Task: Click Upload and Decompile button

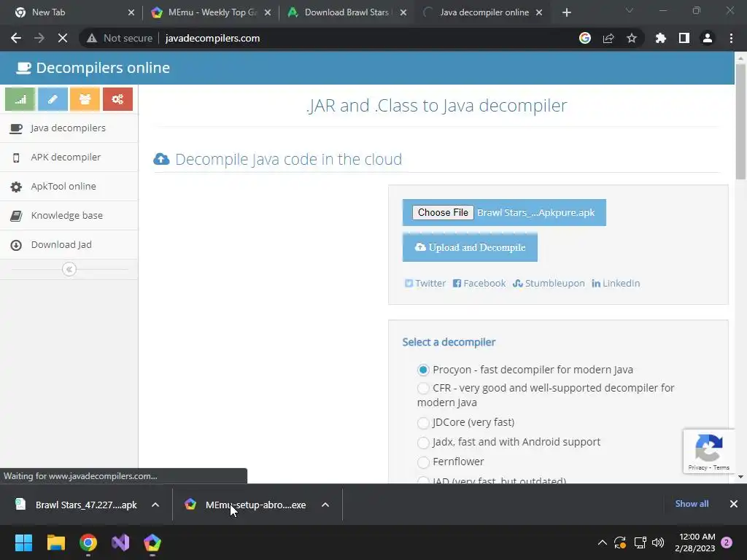Action: pos(470,247)
